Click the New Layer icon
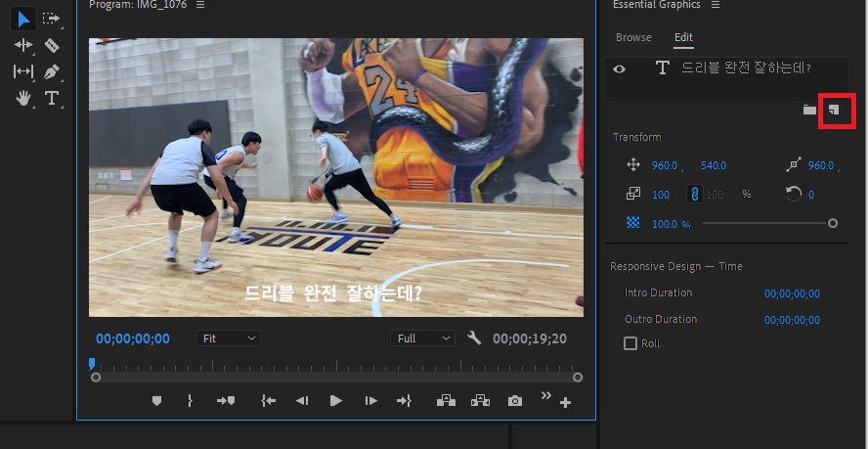Image resolution: width=868 pixels, height=449 pixels. click(x=834, y=110)
